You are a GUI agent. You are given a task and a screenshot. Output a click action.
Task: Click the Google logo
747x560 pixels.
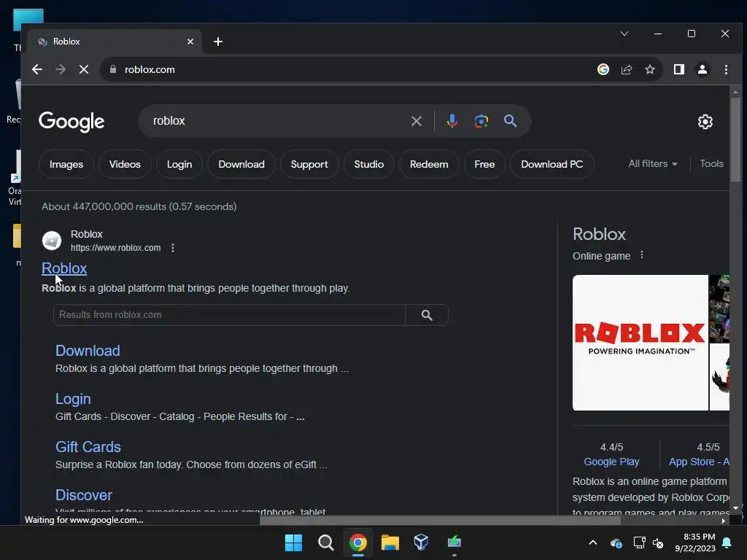[x=71, y=122]
